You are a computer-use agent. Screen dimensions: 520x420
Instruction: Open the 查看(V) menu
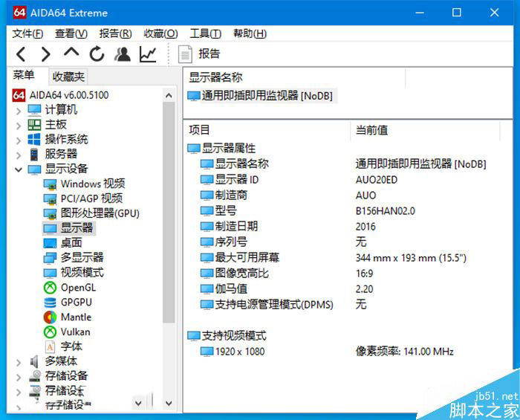click(x=71, y=33)
